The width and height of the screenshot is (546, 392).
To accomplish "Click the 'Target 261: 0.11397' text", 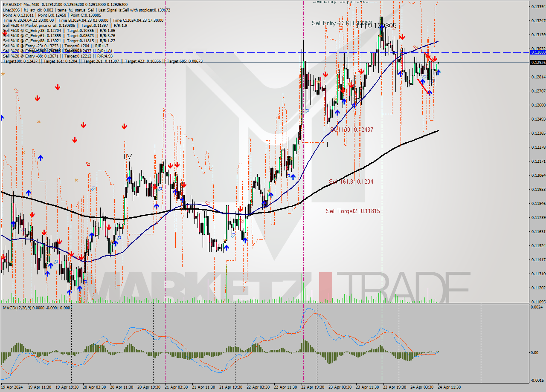I will click(102, 61).
